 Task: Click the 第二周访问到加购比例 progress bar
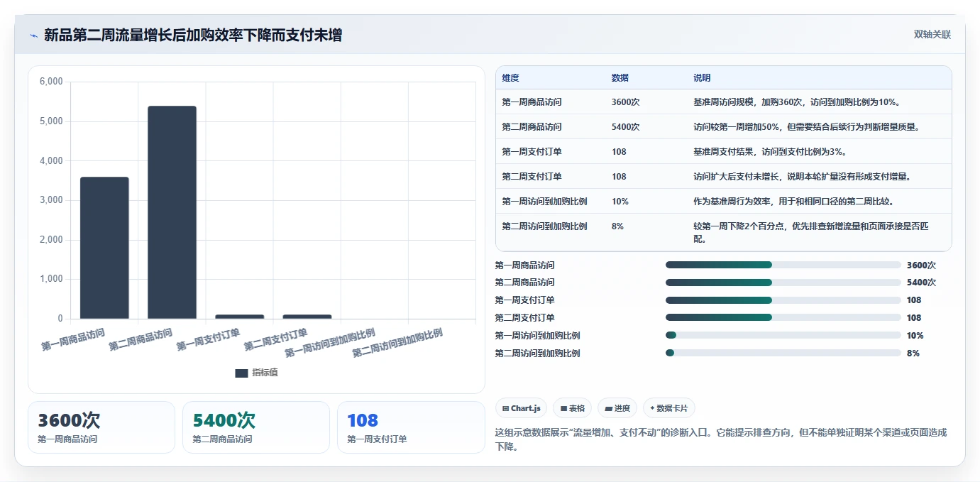click(x=783, y=353)
